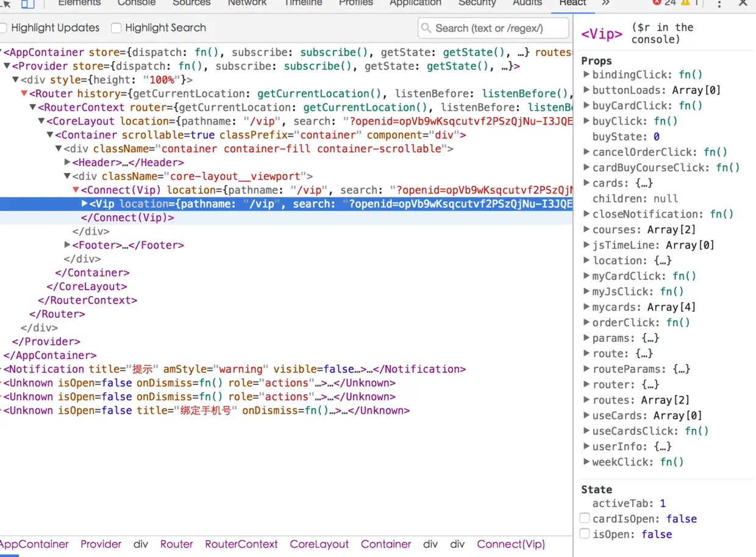Switch to the Sources tab
756x557 pixels.
point(191,3)
